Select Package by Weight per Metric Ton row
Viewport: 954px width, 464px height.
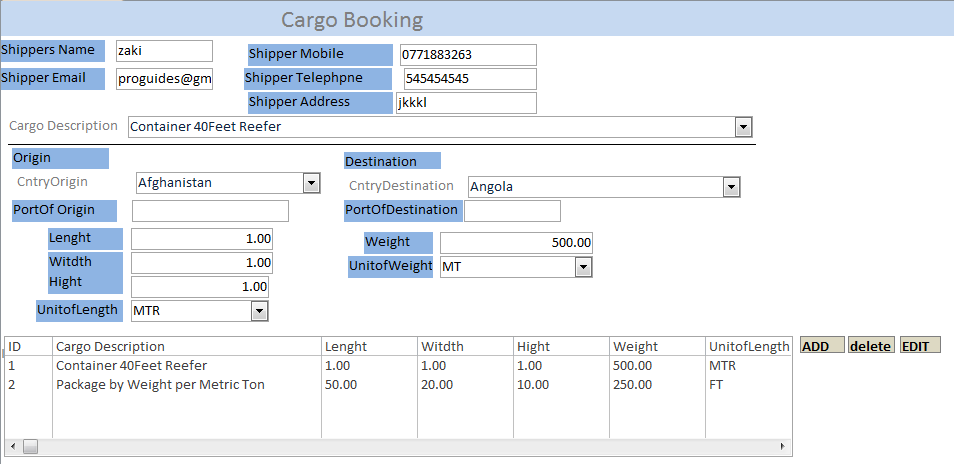click(x=160, y=385)
